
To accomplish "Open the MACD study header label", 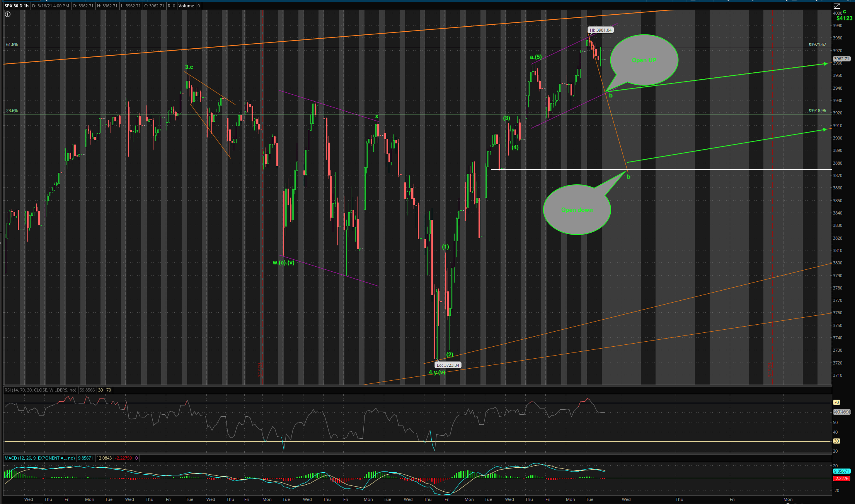I will pyautogui.click(x=40, y=458).
